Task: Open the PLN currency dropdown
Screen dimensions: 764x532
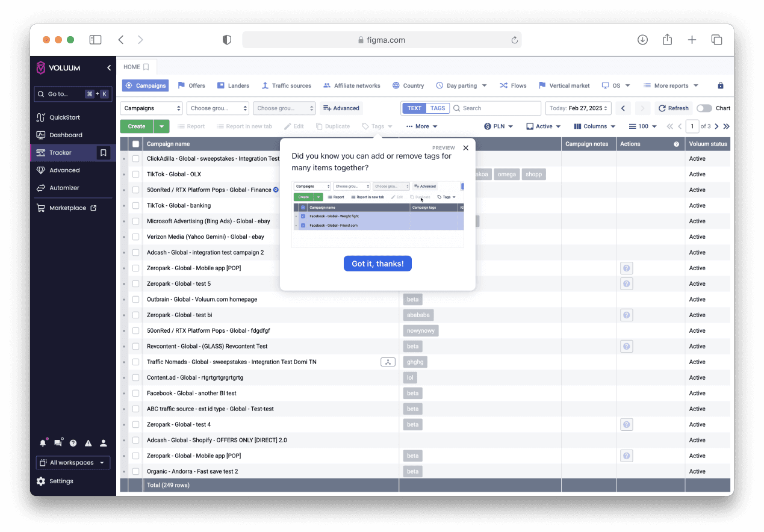Action: [x=498, y=126]
